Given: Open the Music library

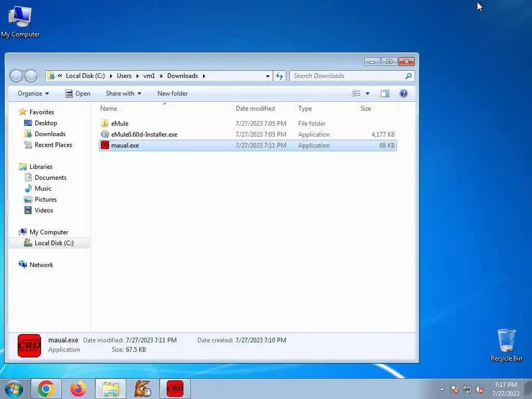Looking at the screenshot, I should click(x=43, y=188).
